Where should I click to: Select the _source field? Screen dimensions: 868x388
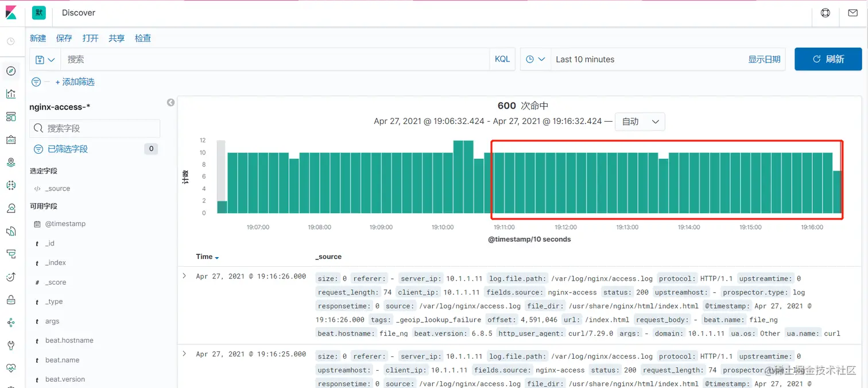tap(57, 189)
